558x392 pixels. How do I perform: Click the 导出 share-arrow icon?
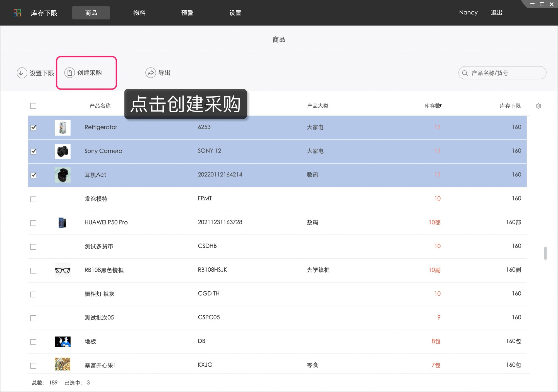[x=151, y=73]
